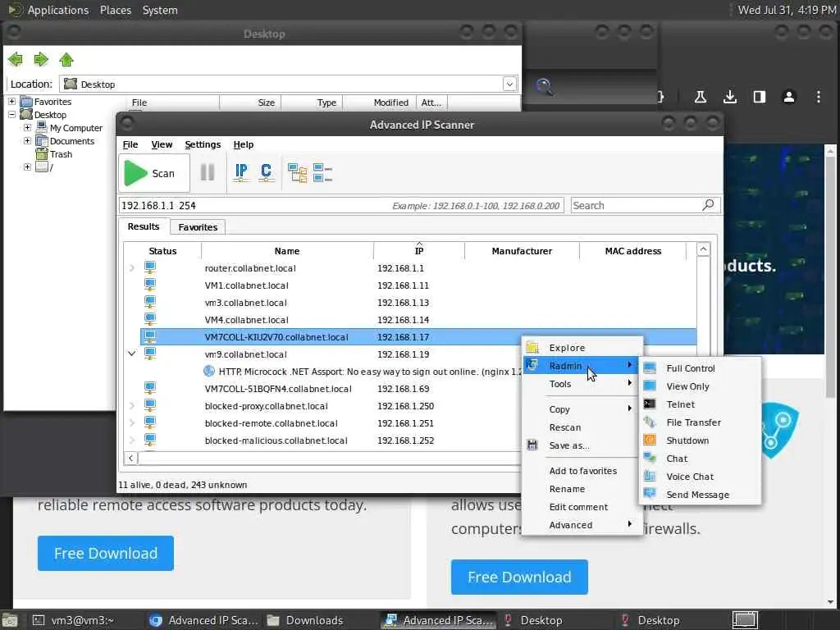Click the IP toolbar icon

click(241, 172)
